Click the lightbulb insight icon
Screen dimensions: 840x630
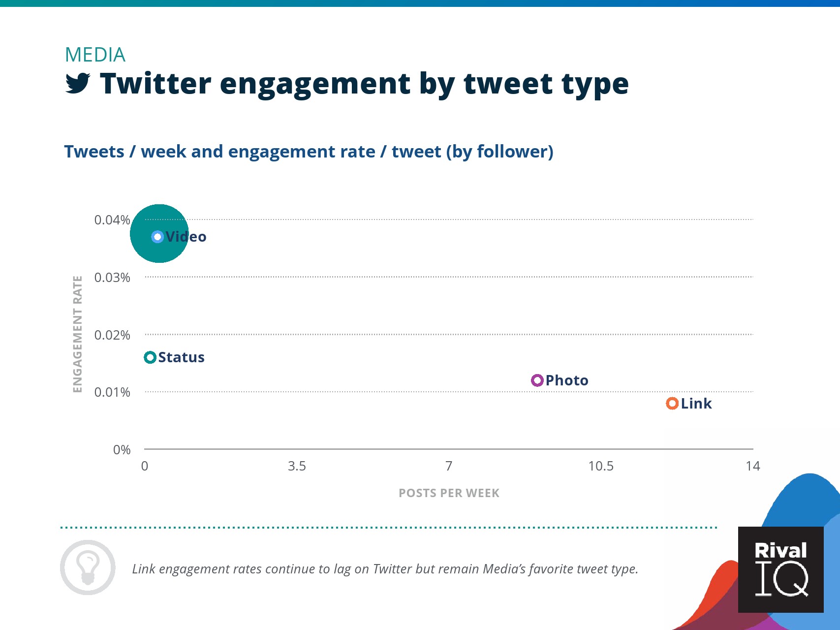[x=88, y=567]
